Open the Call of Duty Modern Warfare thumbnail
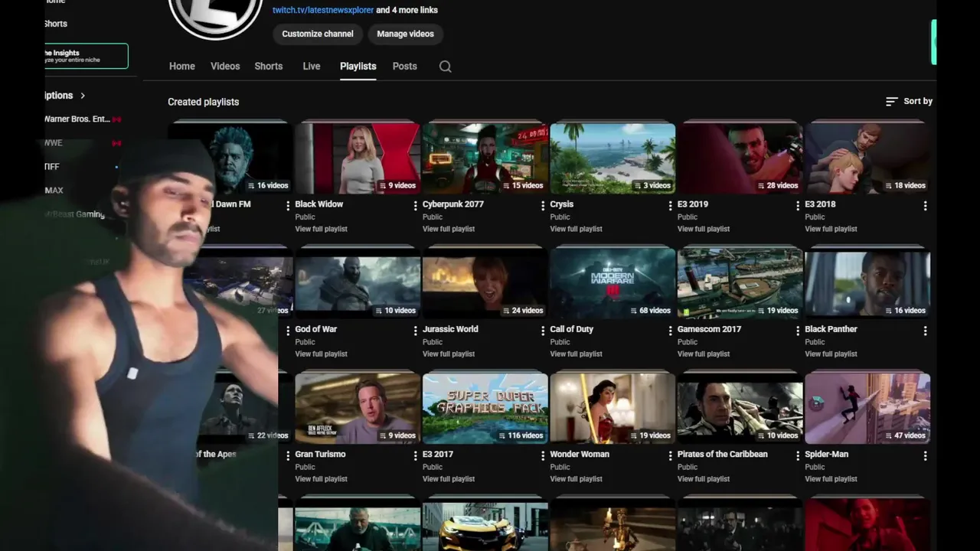The width and height of the screenshot is (980, 551). pos(612,283)
